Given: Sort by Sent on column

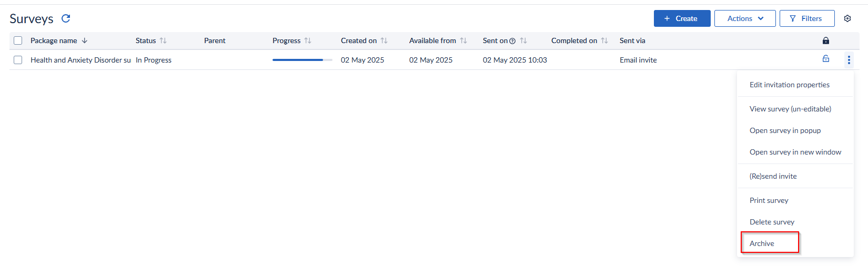Looking at the screenshot, I should pyautogui.click(x=523, y=40).
